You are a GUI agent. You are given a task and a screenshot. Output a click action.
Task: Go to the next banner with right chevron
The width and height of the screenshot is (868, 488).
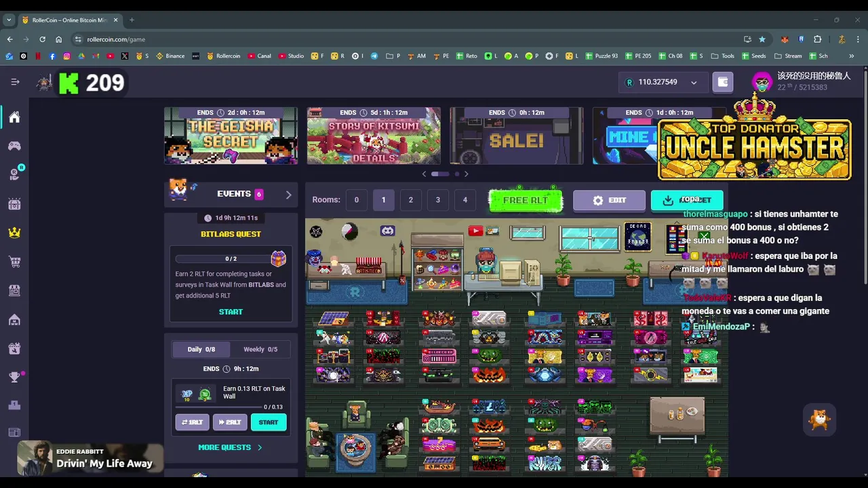click(x=466, y=174)
